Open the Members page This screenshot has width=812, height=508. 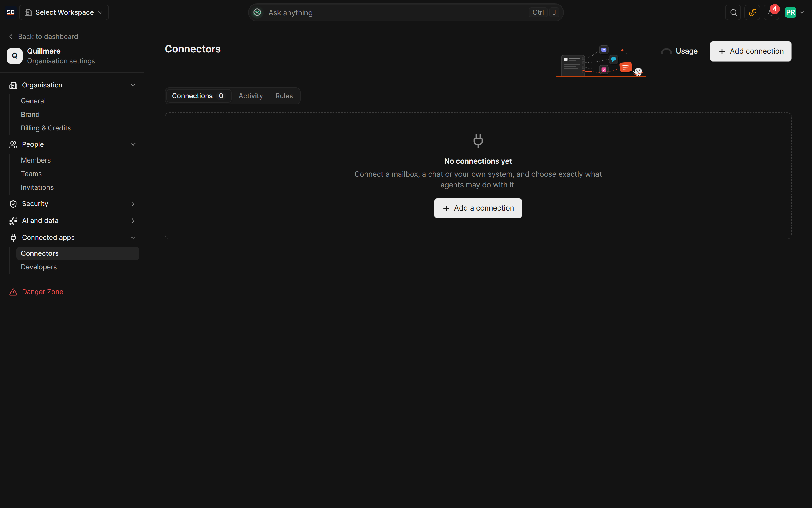point(36,160)
